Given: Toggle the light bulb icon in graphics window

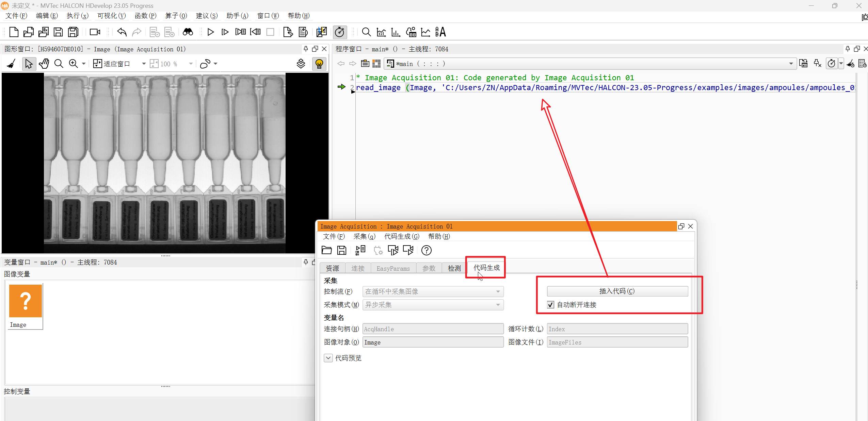Looking at the screenshot, I should tap(319, 64).
